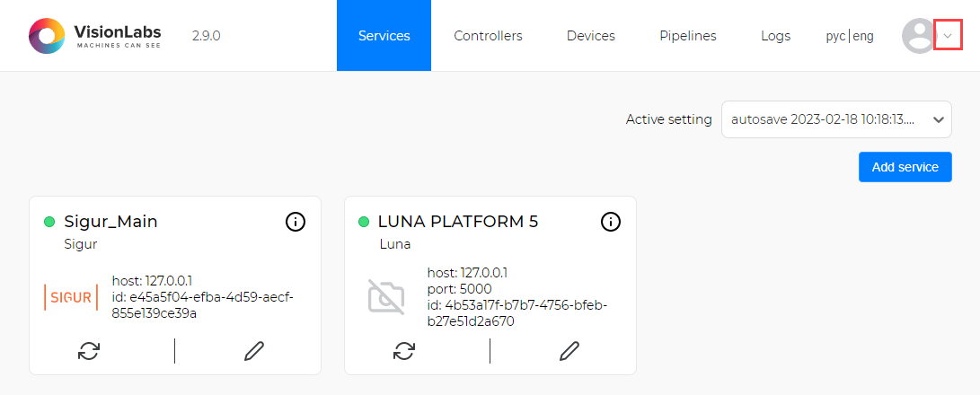Viewport: 980px width, 395px height.
Task: Click the green status dot of LUNA PLATFORM 5
Action: coord(364,222)
